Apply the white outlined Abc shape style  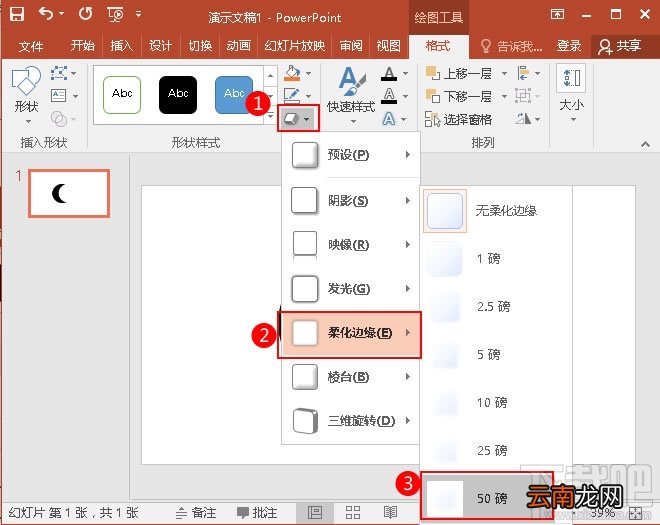tap(122, 95)
